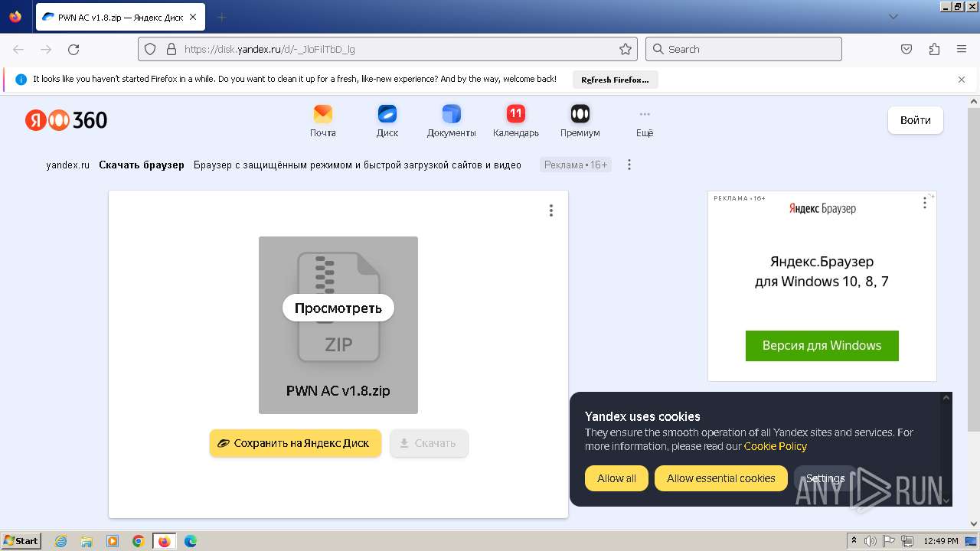The width and height of the screenshot is (980, 551).
Task: Click the taskbar clock 12:49 PM
Action: pos(941,541)
